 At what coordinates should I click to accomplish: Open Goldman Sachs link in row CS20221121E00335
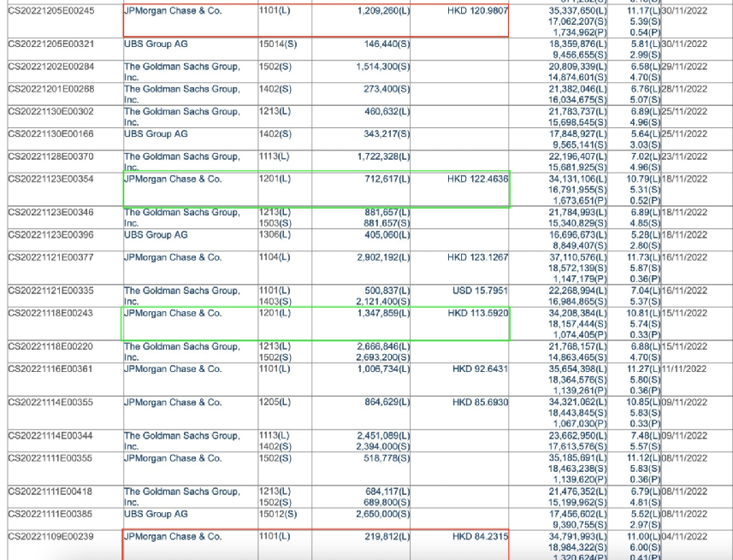pos(182,296)
